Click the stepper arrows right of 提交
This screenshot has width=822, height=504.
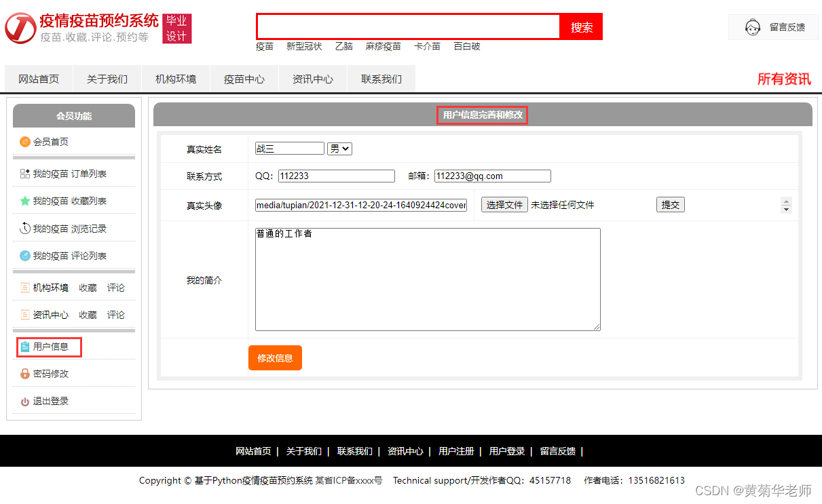(x=786, y=205)
